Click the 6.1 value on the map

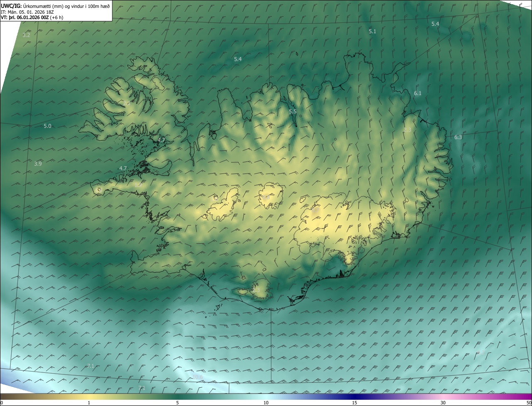(418, 93)
